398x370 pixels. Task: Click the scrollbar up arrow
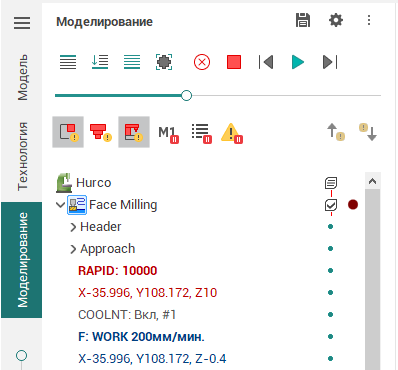coord(372,181)
